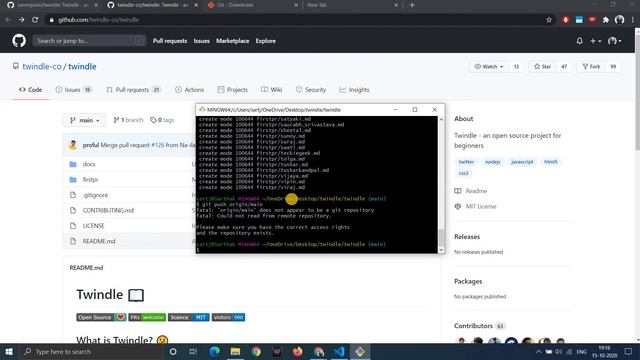640x360 pixels.
Task: Open the CONTRIBUTING.md file
Action: tap(108, 211)
